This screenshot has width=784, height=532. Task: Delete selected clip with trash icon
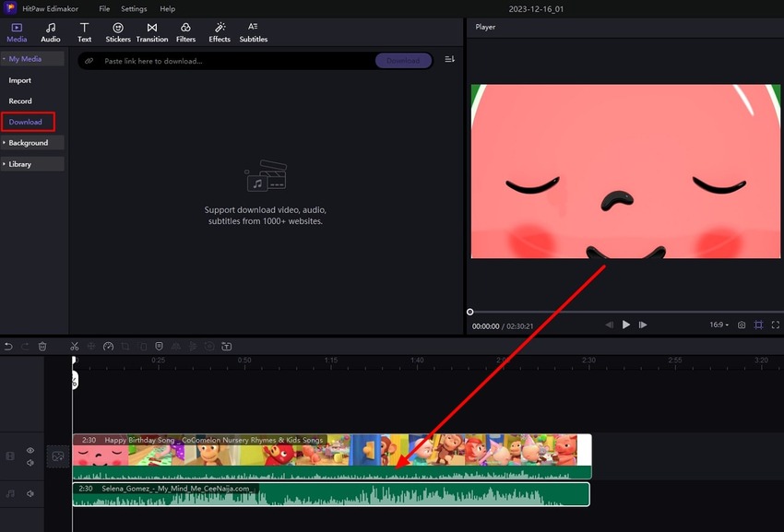pyautogui.click(x=42, y=346)
